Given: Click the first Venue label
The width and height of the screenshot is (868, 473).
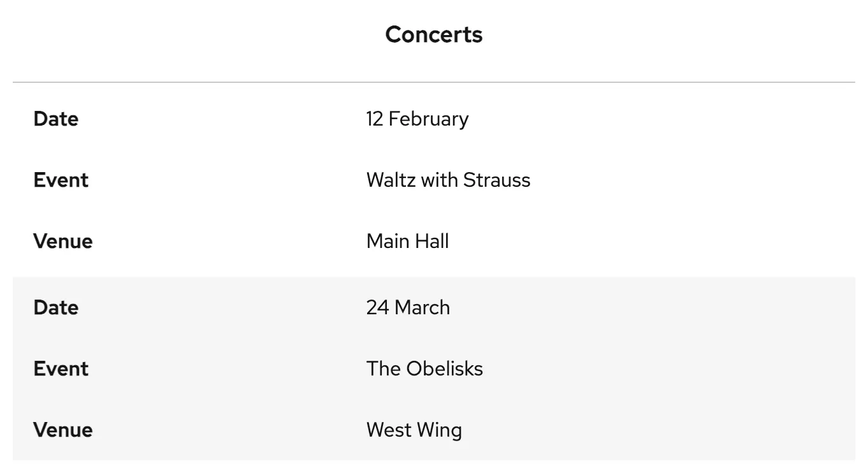Looking at the screenshot, I should tap(62, 241).
